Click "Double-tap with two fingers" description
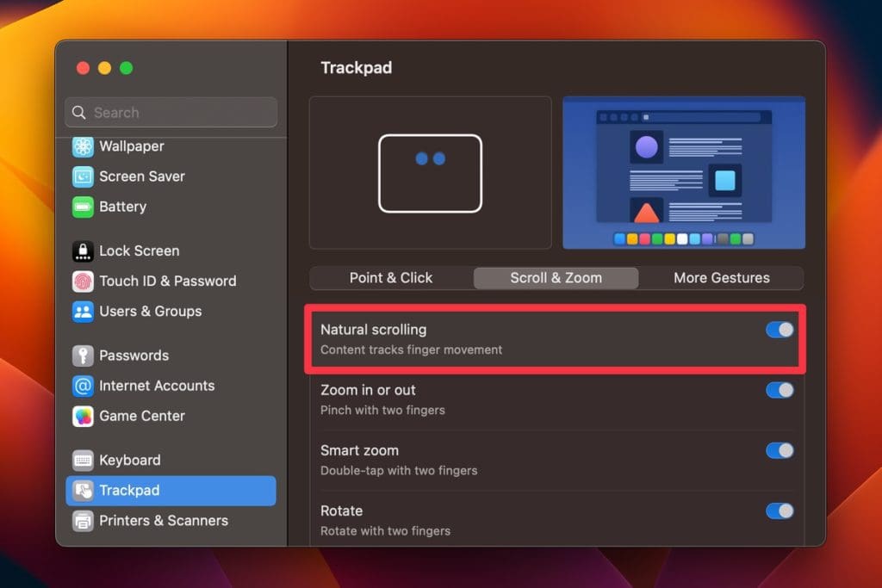882x588 pixels. [x=399, y=471]
